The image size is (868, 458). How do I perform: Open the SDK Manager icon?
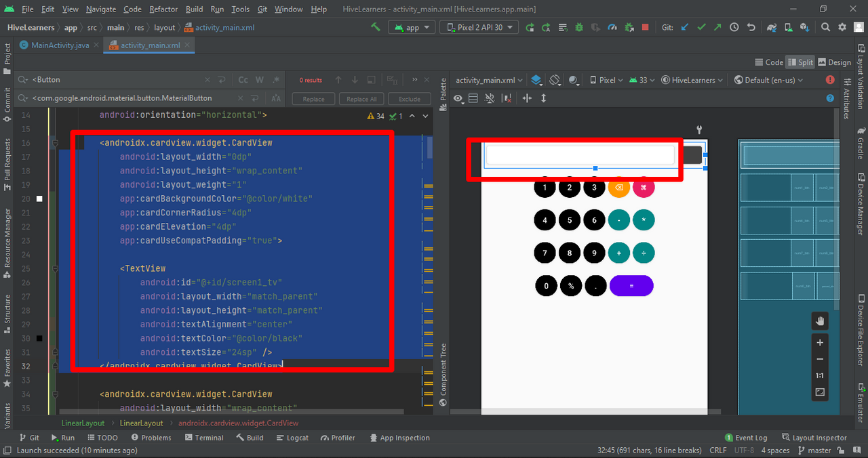tap(804, 27)
